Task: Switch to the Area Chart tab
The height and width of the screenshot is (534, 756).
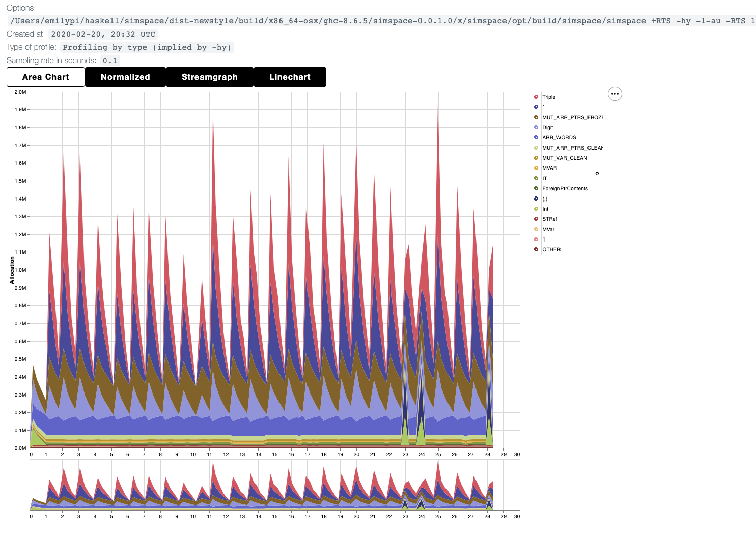Action: click(x=46, y=77)
